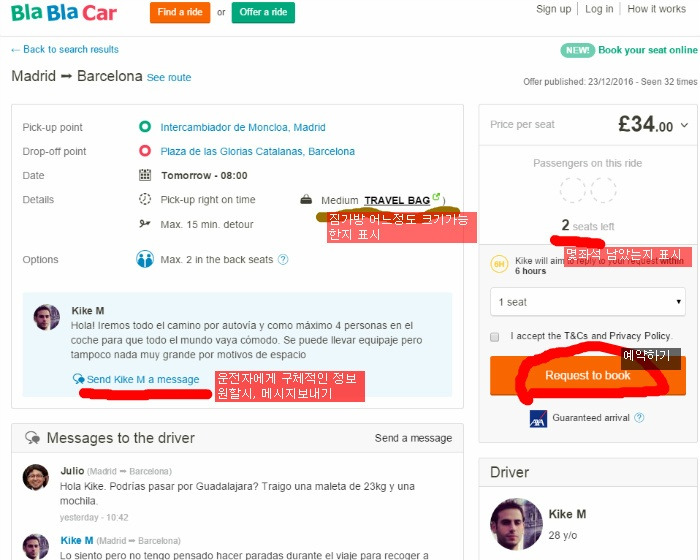Open the How it works link
Screen dimensions: 700x560
(656, 9)
